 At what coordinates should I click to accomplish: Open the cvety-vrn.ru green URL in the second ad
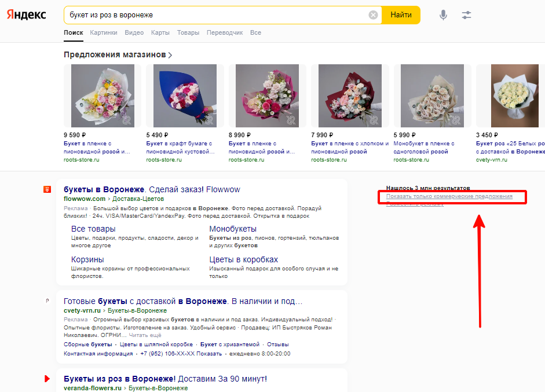pyautogui.click(x=82, y=310)
